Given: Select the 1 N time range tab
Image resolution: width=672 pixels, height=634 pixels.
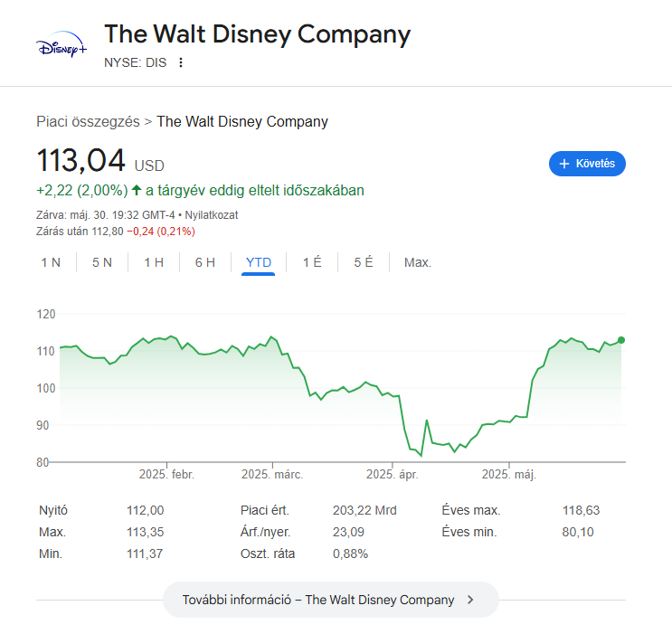Looking at the screenshot, I should (x=51, y=262).
